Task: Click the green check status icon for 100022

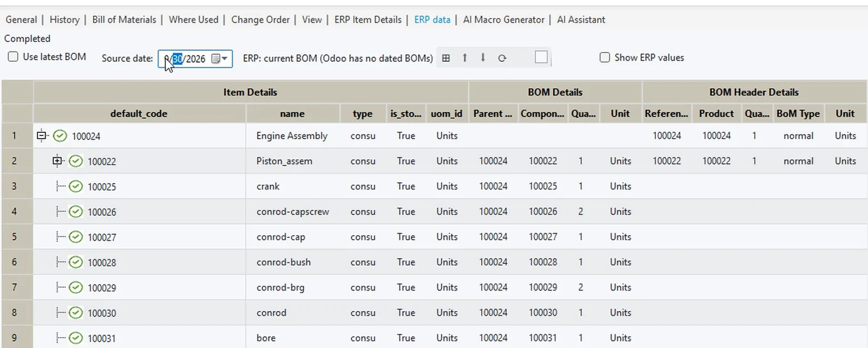Action: tap(76, 161)
